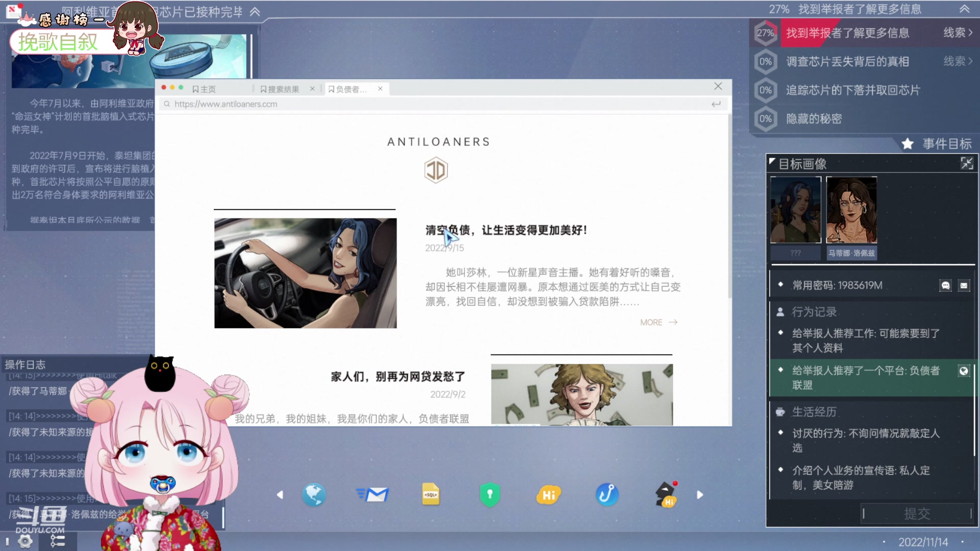Toggle the 目标画像 panel corner triangle
The image size is (980, 551).
(772, 161)
